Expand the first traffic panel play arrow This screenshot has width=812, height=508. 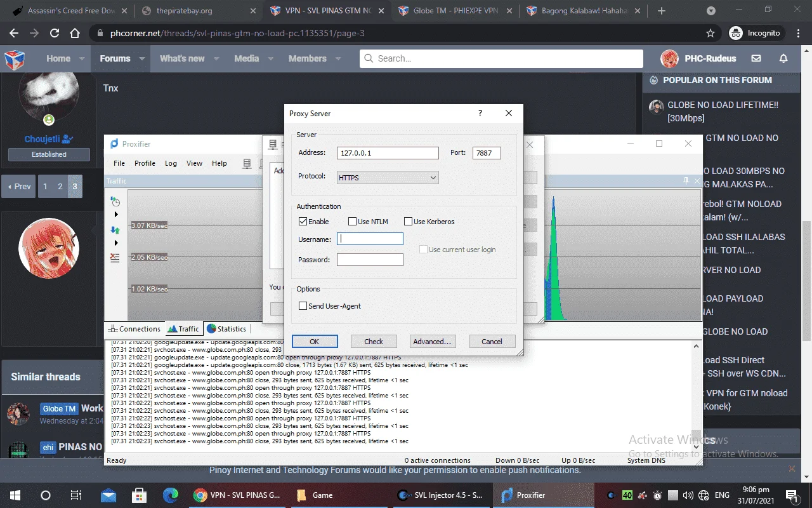click(116, 215)
